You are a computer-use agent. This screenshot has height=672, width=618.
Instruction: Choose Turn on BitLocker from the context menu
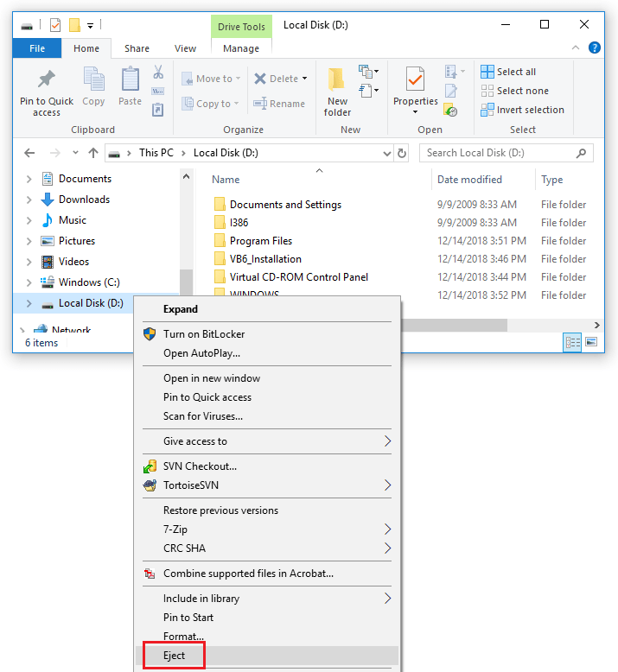point(267,334)
